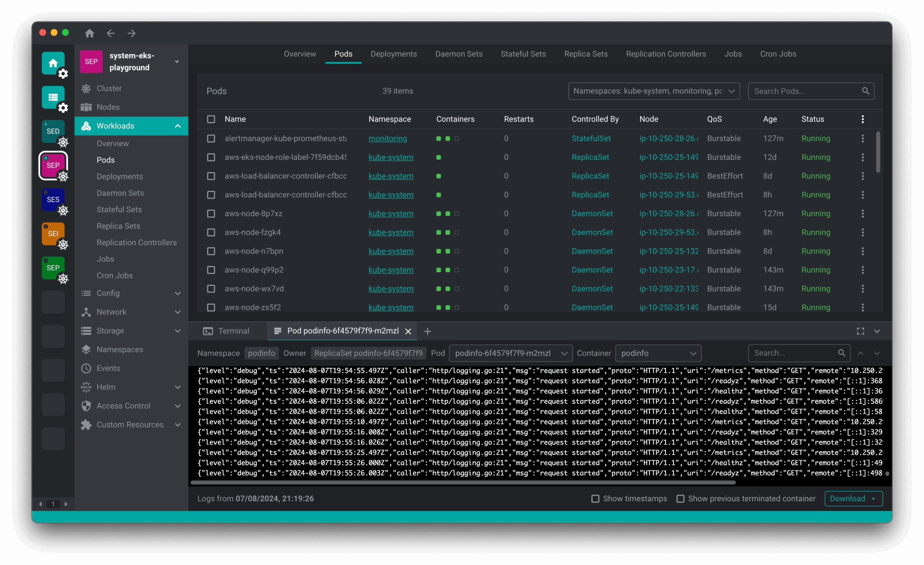Screen dimensions: 924x565
Task: Click the Search Pods input field
Action: click(806, 91)
